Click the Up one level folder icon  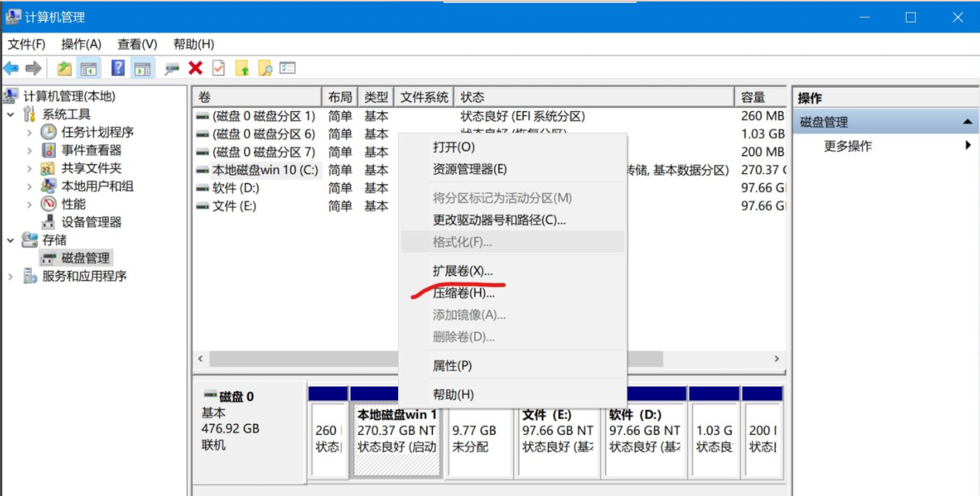(x=64, y=69)
